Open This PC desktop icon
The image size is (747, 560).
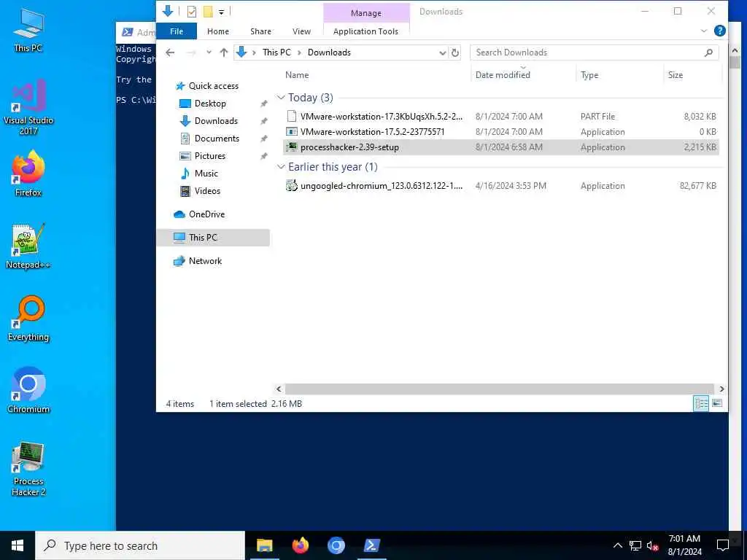28,29
